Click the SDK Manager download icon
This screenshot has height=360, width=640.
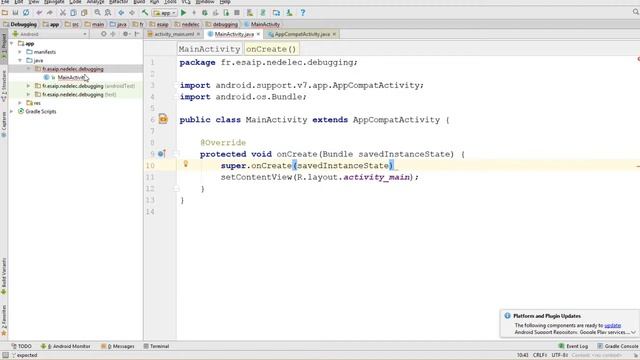(289, 13)
